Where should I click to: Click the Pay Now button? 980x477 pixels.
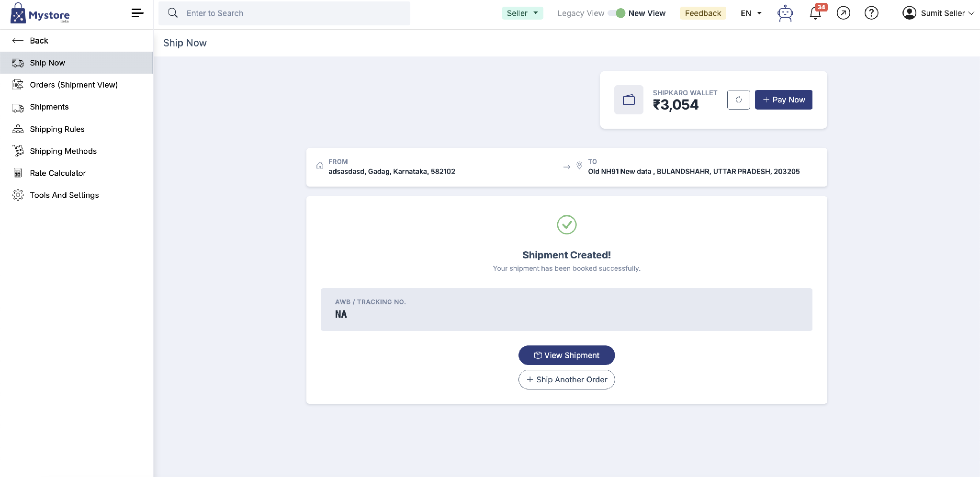[x=783, y=100]
